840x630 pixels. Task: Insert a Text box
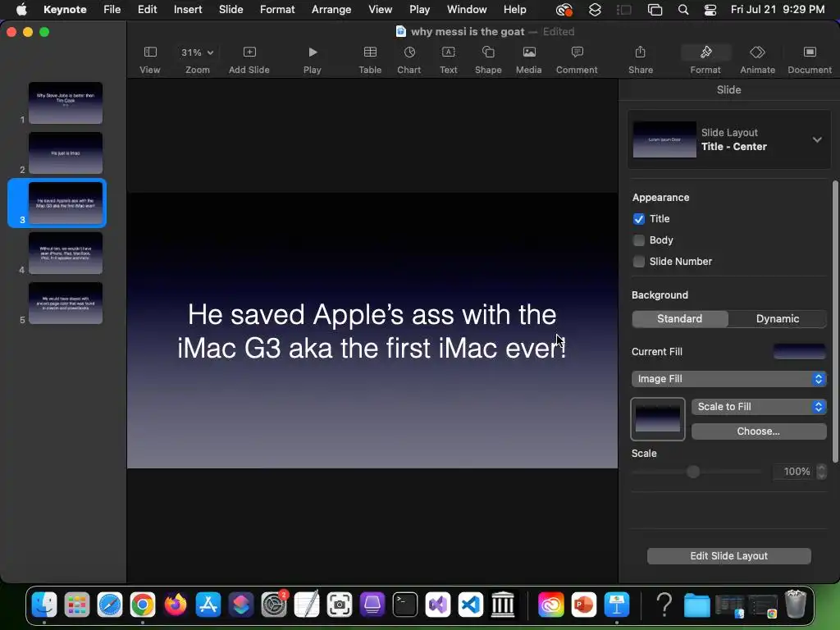[449, 59]
